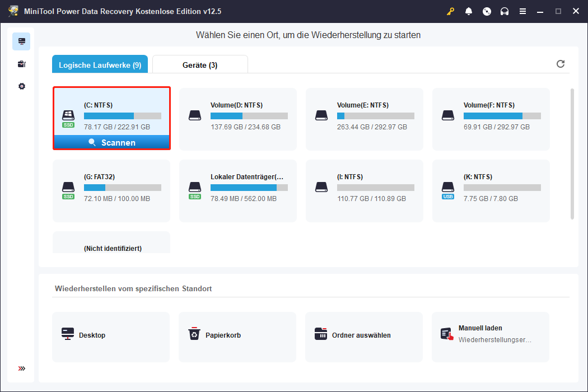Select the Volume(D: NTFS) drive label

point(237,105)
